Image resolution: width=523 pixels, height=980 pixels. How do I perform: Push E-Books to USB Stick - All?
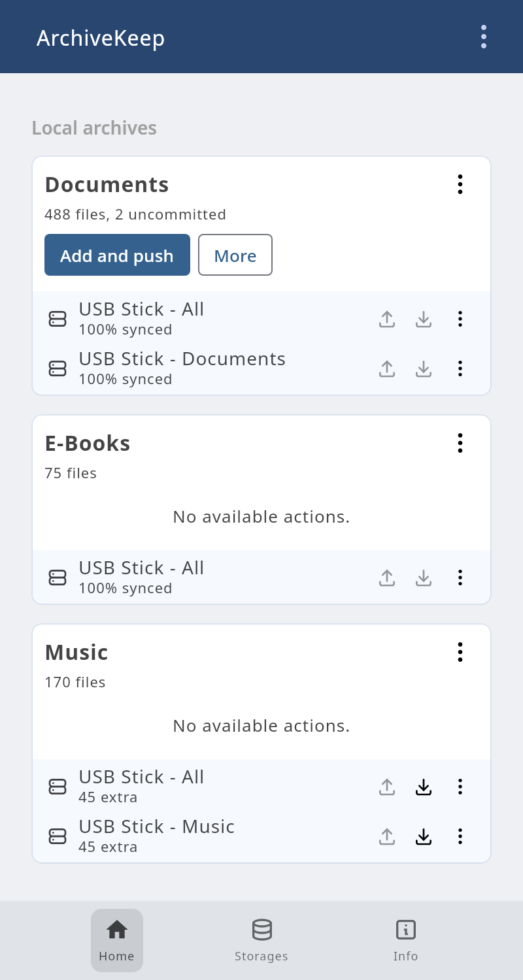(387, 578)
